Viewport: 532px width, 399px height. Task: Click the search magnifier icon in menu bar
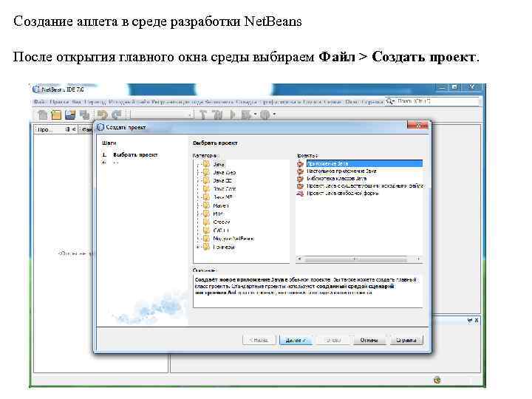pos(390,101)
